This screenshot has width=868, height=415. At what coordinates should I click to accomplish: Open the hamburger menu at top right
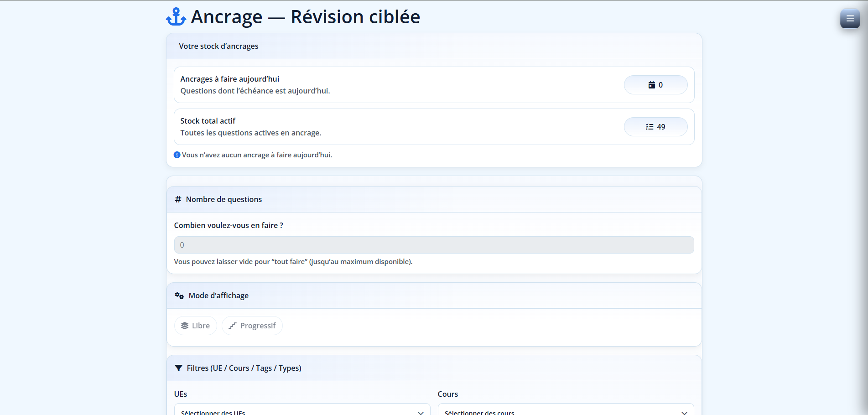pyautogui.click(x=849, y=19)
